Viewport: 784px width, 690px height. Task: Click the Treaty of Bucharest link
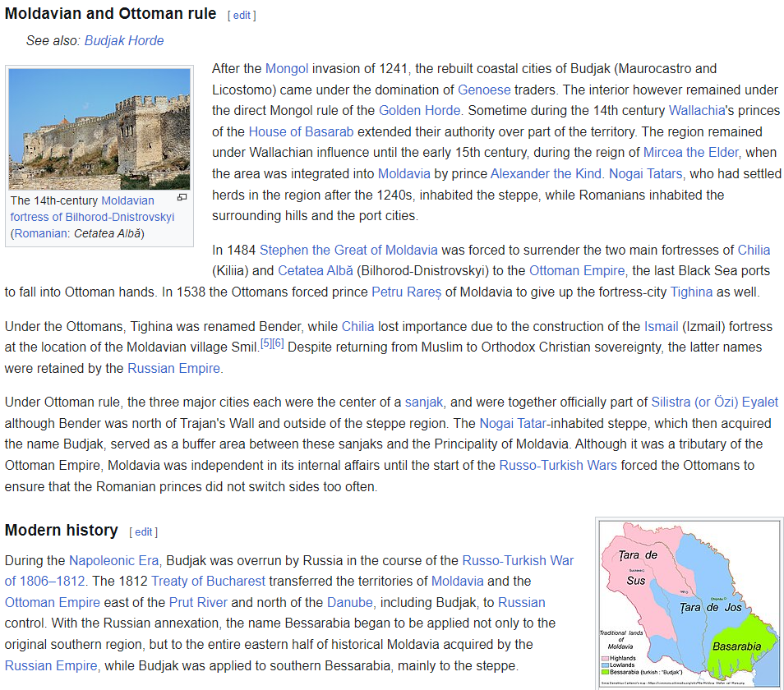(x=208, y=582)
